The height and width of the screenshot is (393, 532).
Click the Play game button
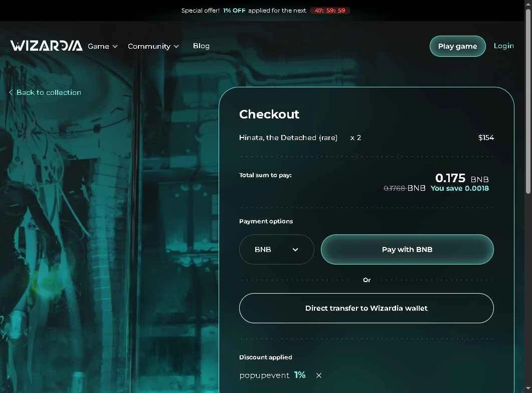coord(457,46)
